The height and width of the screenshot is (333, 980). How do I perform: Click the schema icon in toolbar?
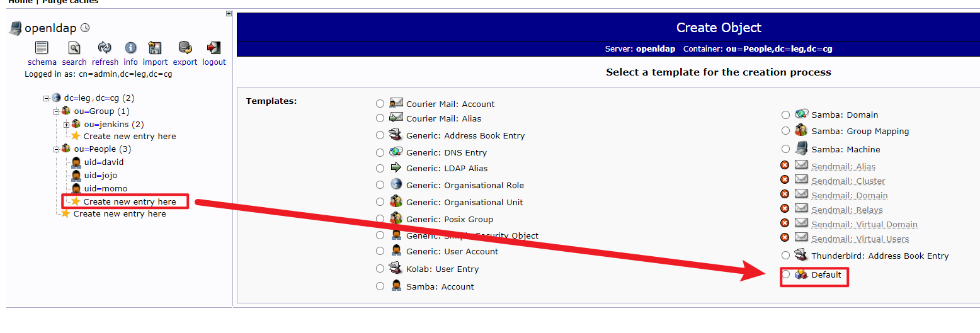[x=42, y=48]
